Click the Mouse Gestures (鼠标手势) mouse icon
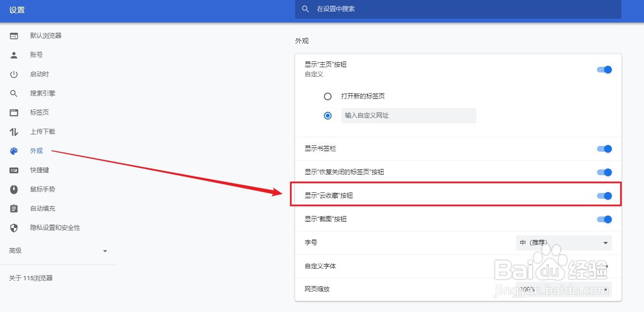 coord(14,190)
